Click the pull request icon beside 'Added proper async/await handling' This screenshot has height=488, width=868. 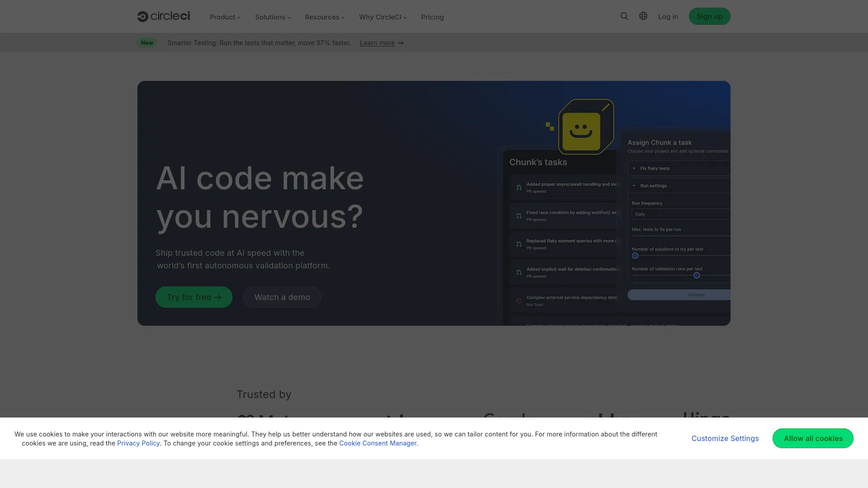click(519, 188)
